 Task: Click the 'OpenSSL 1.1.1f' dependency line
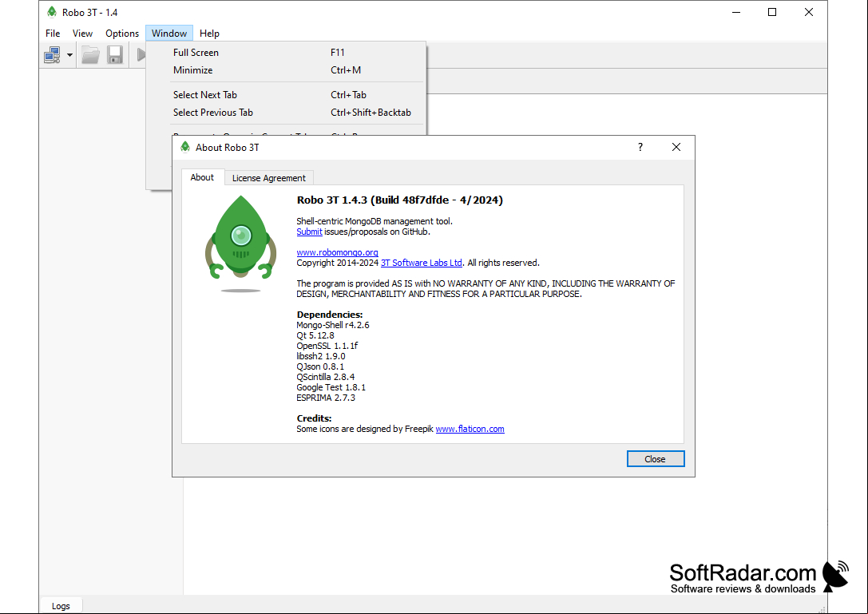(x=327, y=346)
